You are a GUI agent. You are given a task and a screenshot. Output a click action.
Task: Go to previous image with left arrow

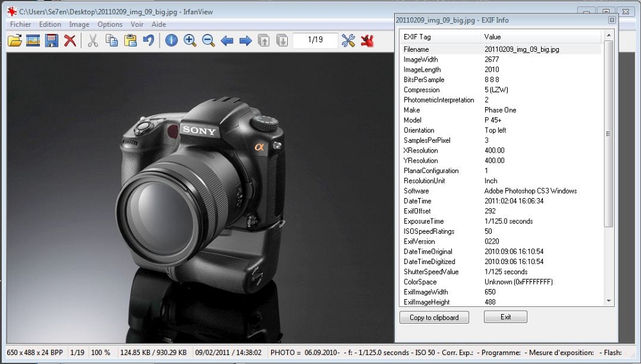pos(227,40)
